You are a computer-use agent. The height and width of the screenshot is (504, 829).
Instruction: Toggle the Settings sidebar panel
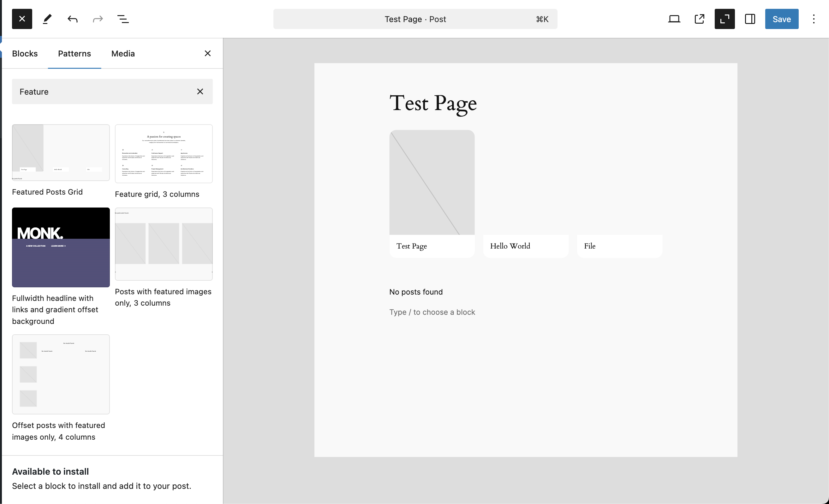click(x=749, y=19)
